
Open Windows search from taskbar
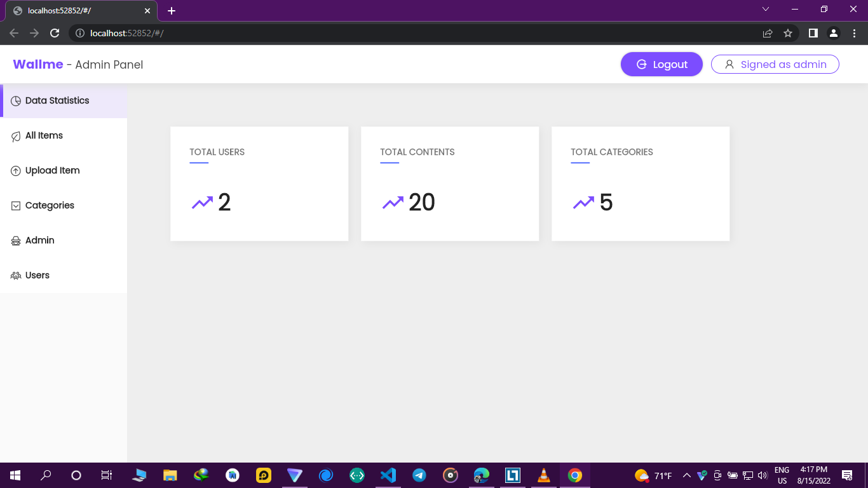point(46,475)
